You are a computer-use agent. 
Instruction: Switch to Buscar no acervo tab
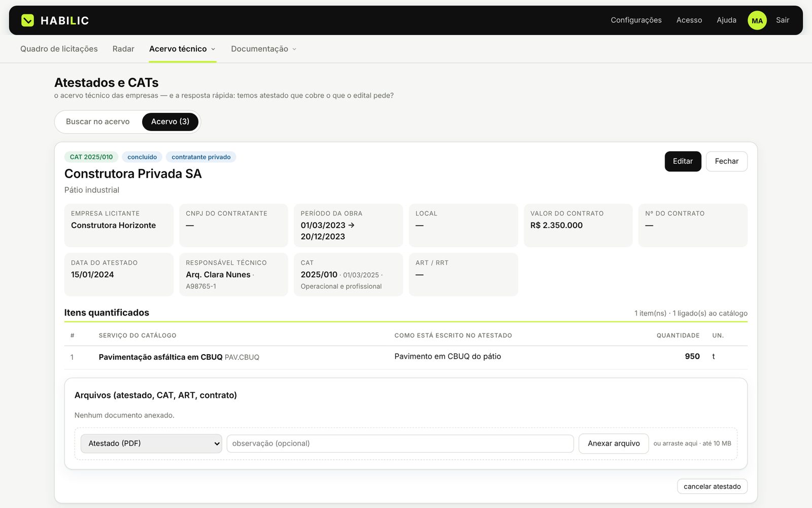coord(98,122)
